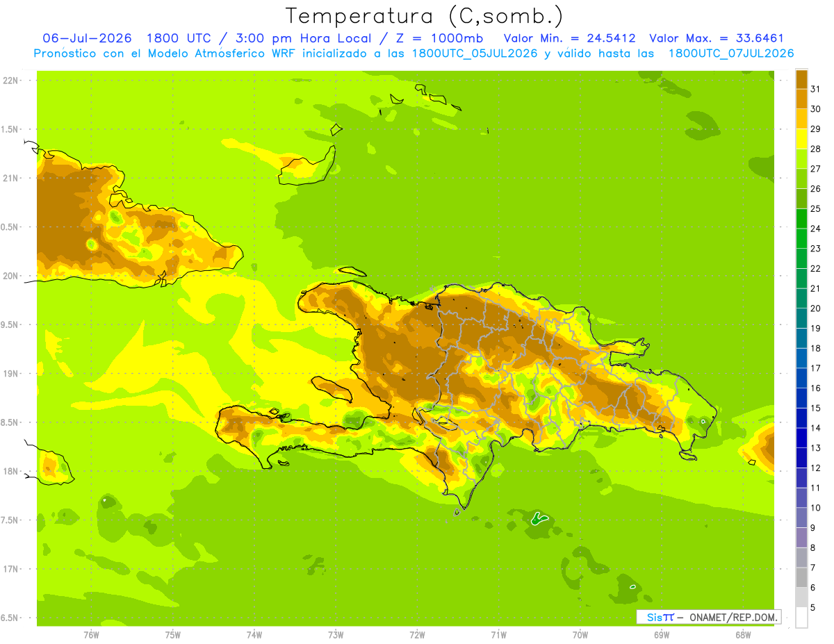The height and width of the screenshot is (644, 834).
Task: Click the "72W" longitude axis label
Action: (x=417, y=635)
